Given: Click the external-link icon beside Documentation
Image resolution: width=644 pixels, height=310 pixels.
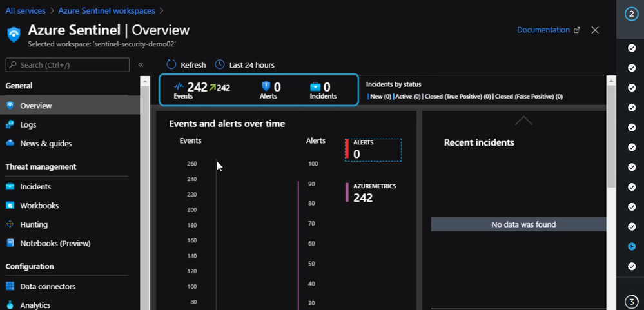Looking at the screenshot, I should point(577,30).
